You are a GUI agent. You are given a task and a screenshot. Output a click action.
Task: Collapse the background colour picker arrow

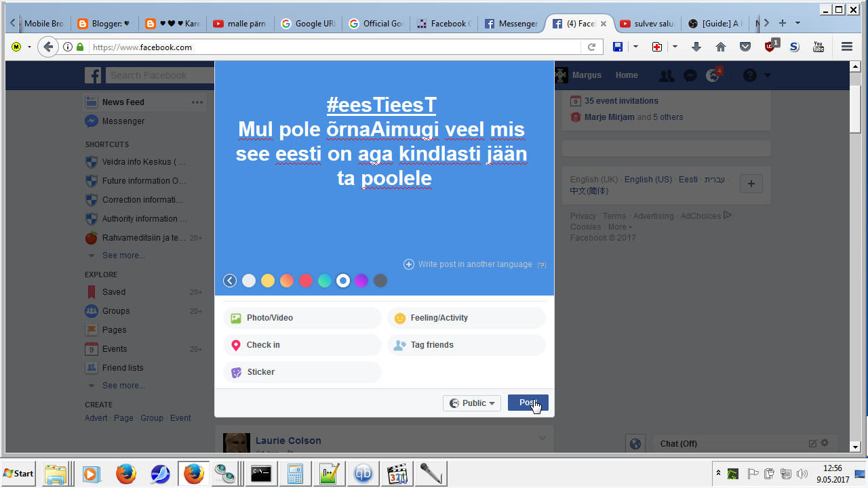tap(230, 281)
